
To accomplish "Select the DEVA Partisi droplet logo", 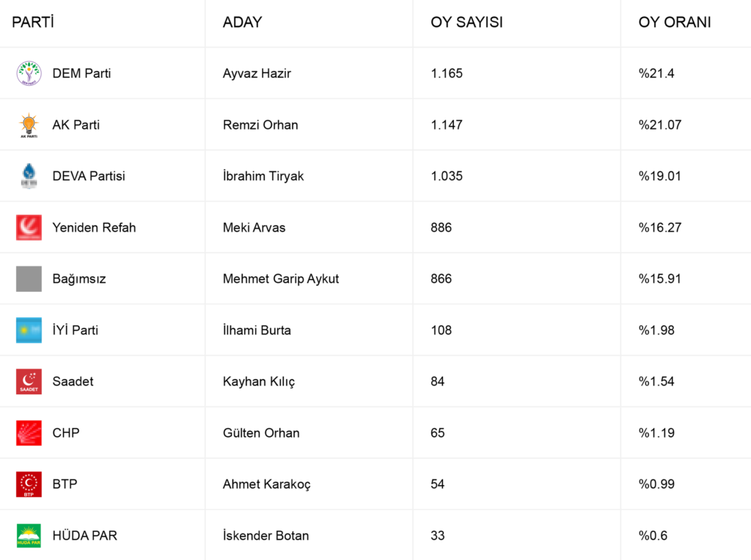I will [x=29, y=176].
